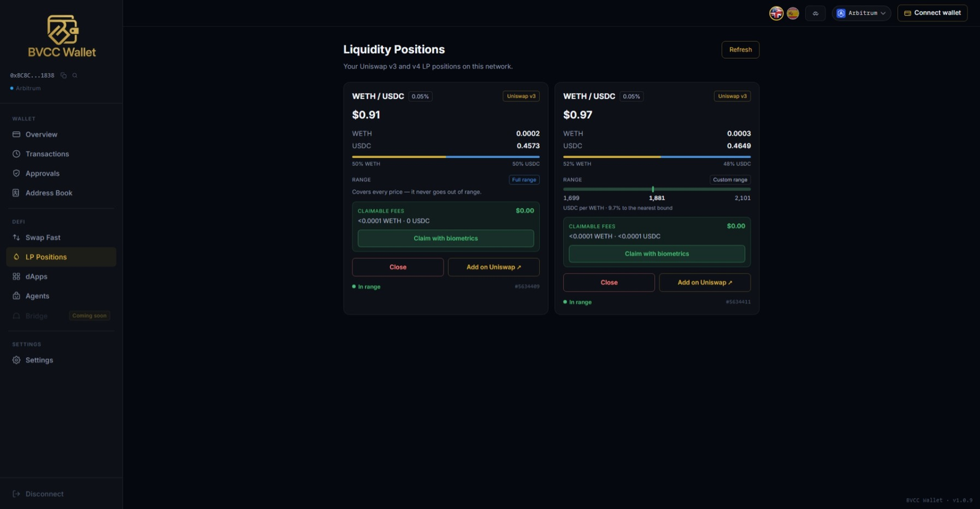This screenshot has height=509, width=980.
Task: Click Uniswap v3 badge on $0.97 card
Action: tap(733, 96)
